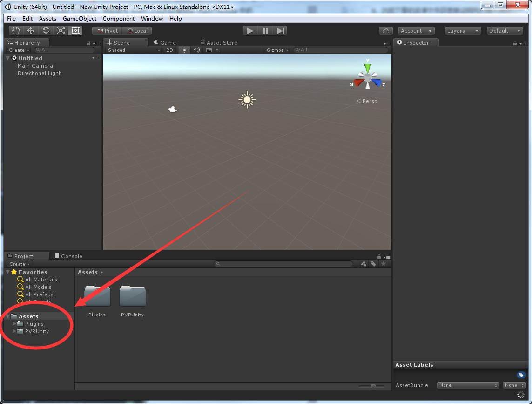Open Search by Type filter icon
The height and width of the screenshot is (404, 532).
(364, 264)
